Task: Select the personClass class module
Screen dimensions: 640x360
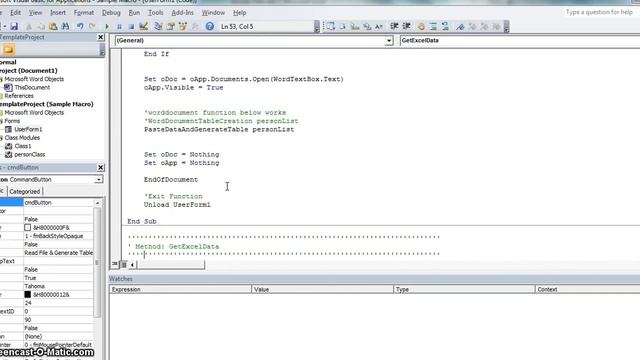Action: click(x=29, y=155)
